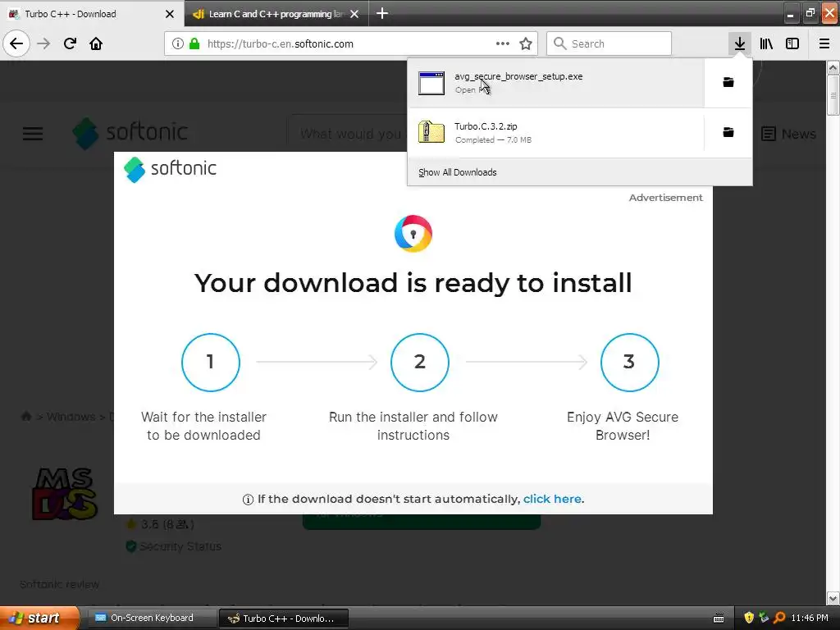Click the Security Status label
The height and width of the screenshot is (630, 840).
click(180, 546)
